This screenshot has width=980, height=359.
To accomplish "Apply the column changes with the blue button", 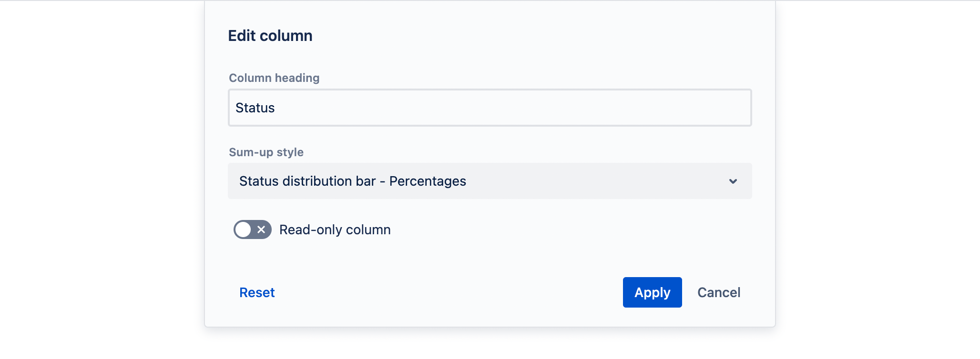I will [652, 292].
